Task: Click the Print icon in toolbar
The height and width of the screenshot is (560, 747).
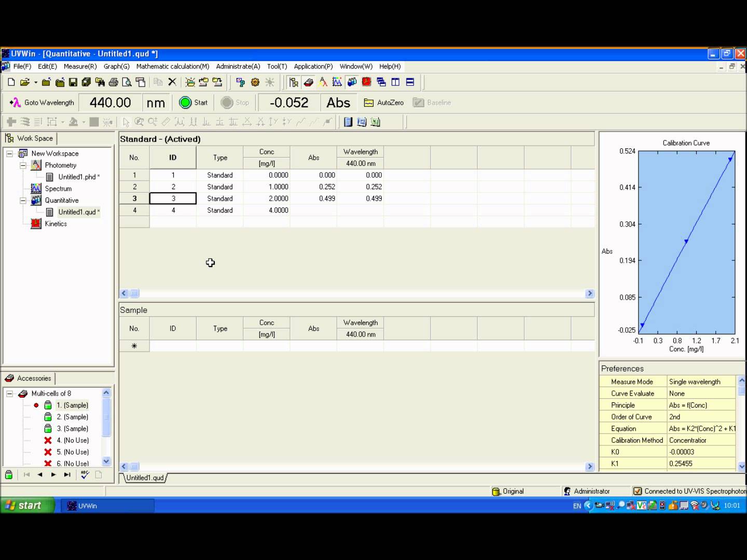Action: 113,82
